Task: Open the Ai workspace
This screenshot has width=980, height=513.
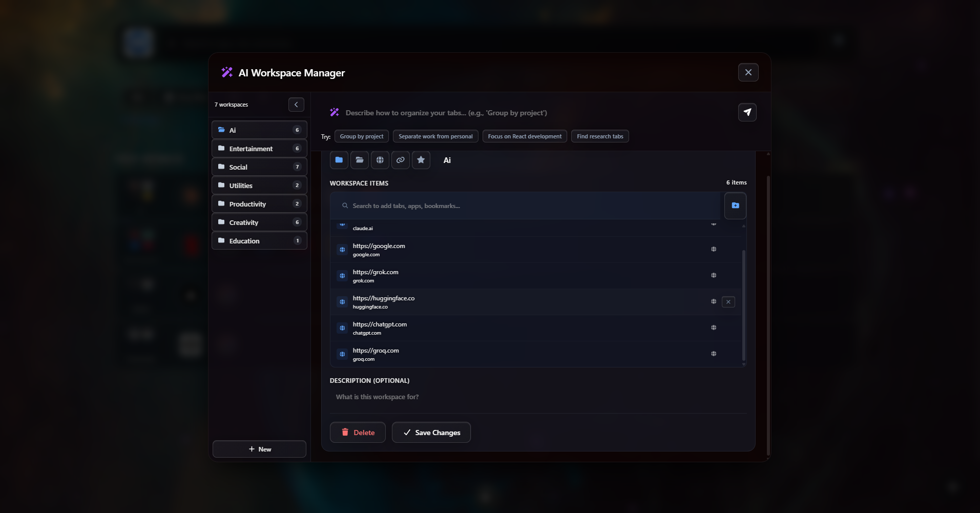Action: [x=259, y=130]
